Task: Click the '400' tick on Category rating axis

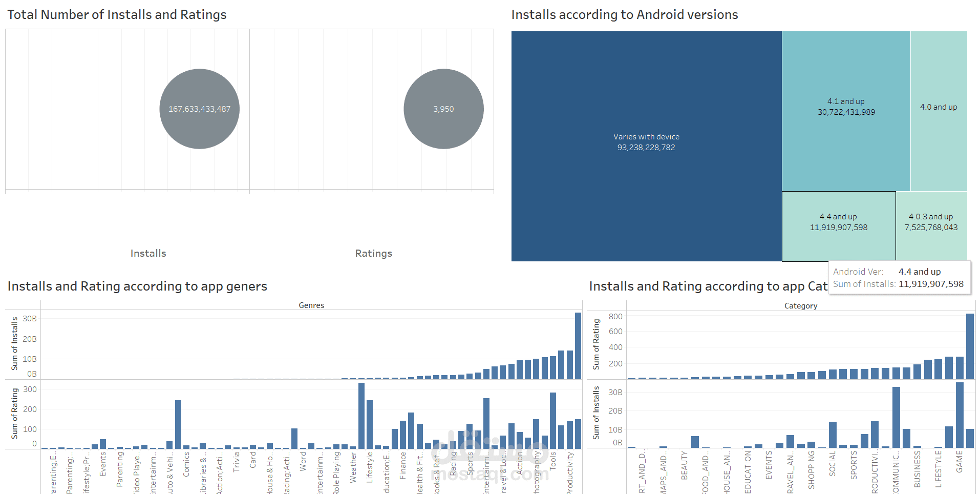Action: (x=615, y=347)
